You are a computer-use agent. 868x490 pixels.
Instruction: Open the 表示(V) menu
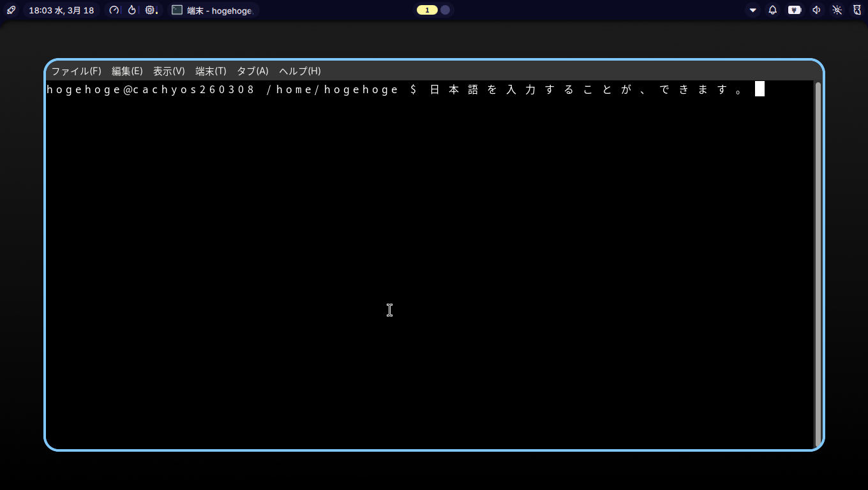pos(169,71)
